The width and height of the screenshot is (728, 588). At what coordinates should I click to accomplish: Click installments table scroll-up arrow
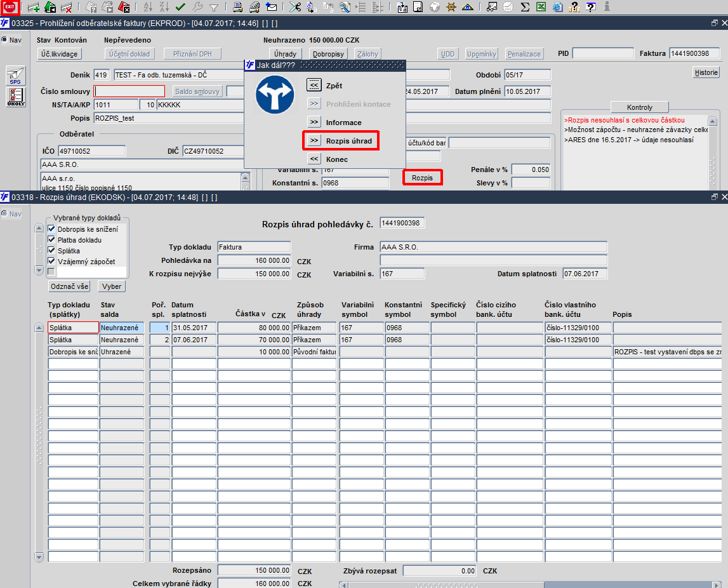click(39, 328)
